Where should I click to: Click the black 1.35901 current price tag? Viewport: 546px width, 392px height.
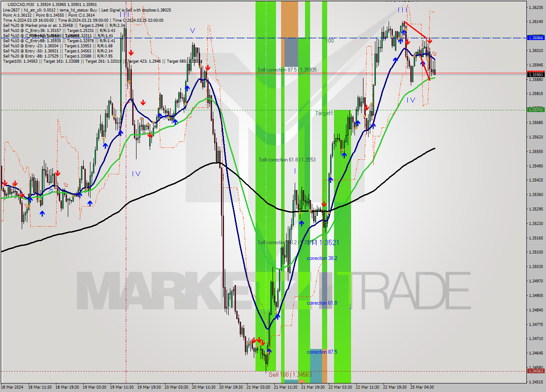(x=536, y=75)
